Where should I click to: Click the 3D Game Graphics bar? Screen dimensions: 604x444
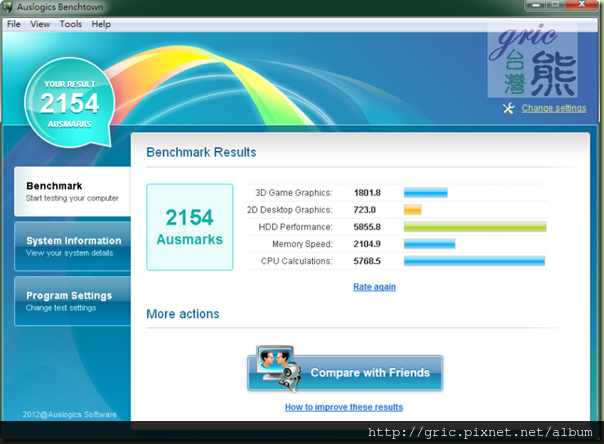426,193
